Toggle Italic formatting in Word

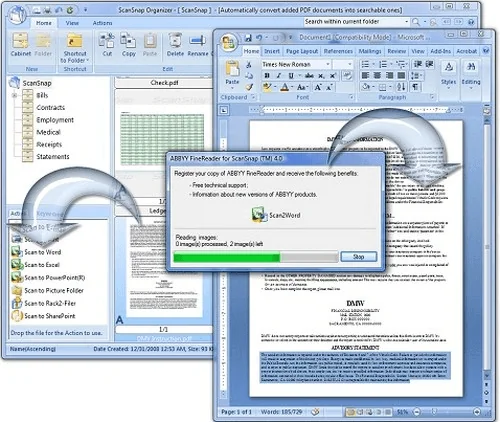279,76
